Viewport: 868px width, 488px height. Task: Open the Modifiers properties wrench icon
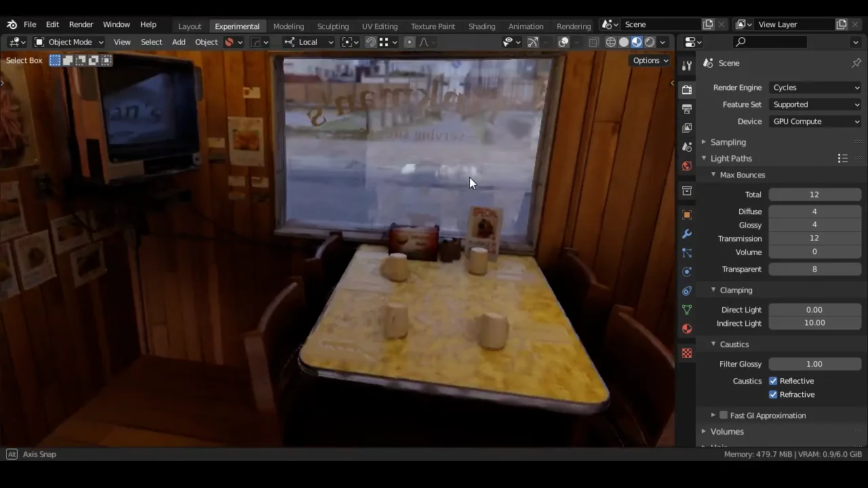687,234
